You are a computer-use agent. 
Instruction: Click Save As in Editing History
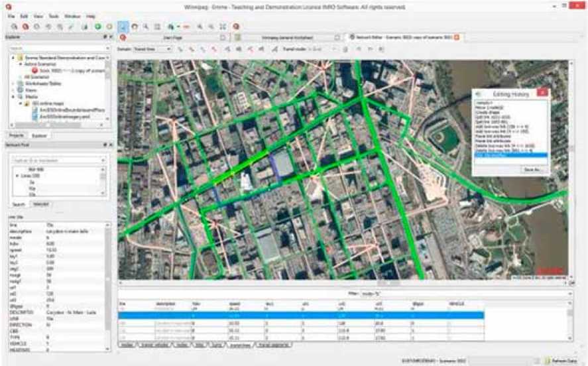(x=532, y=169)
